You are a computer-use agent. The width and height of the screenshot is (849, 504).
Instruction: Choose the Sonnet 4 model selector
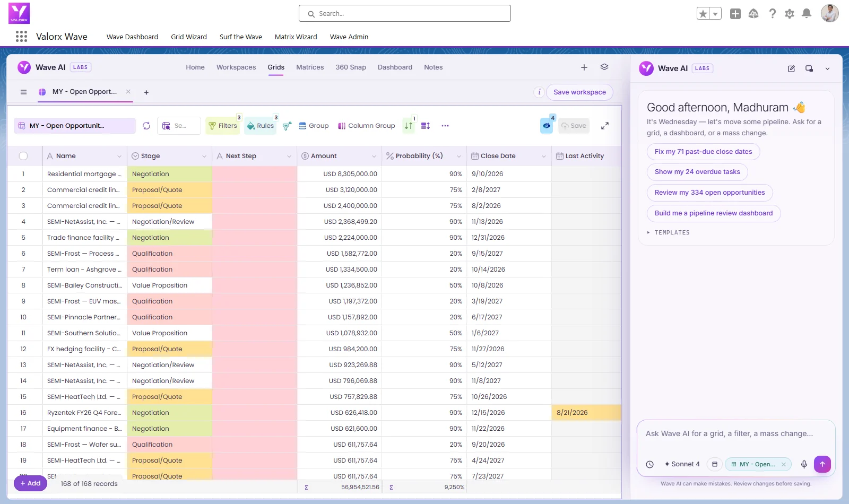pyautogui.click(x=682, y=464)
